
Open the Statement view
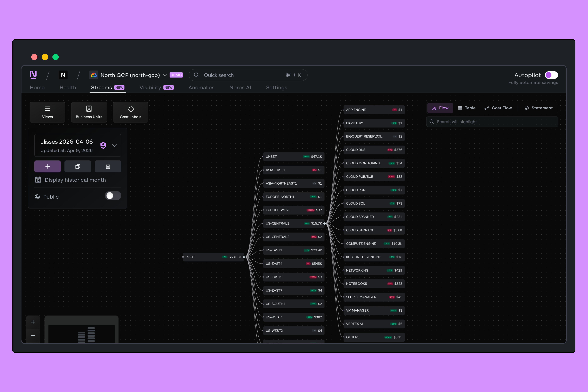click(x=539, y=108)
